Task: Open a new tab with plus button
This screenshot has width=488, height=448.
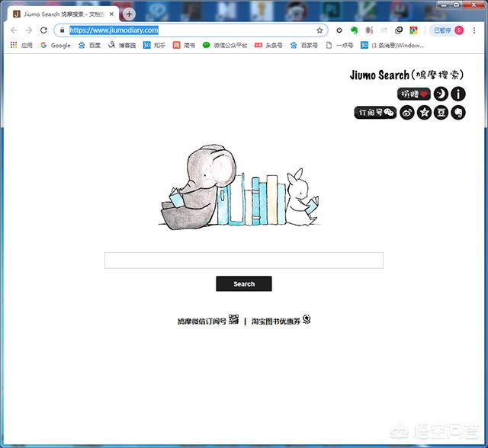Action: click(x=129, y=14)
